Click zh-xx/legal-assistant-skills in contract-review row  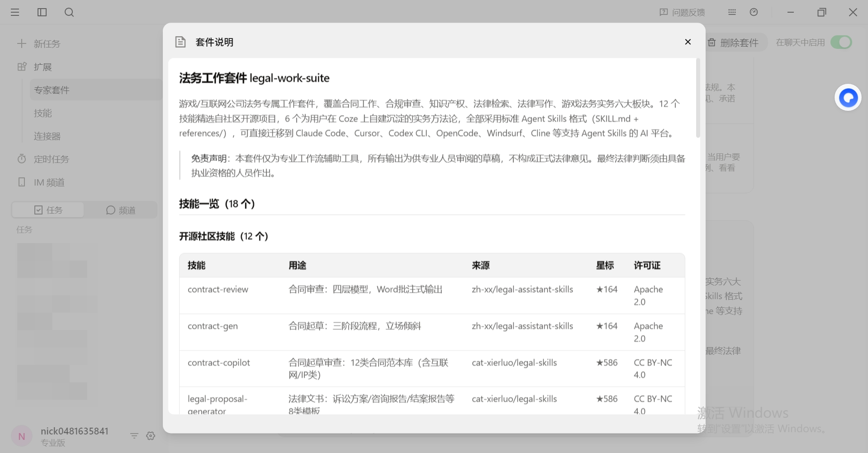(x=522, y=290)
